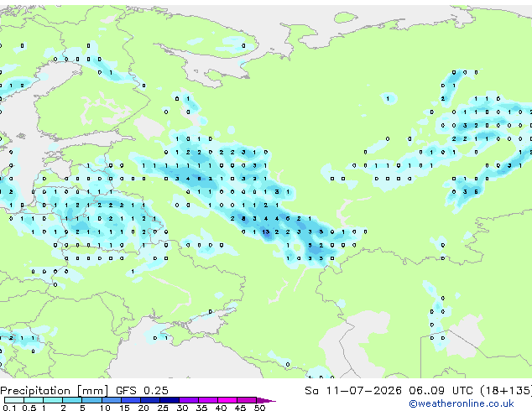Click the legend swatch for 45–50 mm
Screen dimensions: 532x411
247,400
